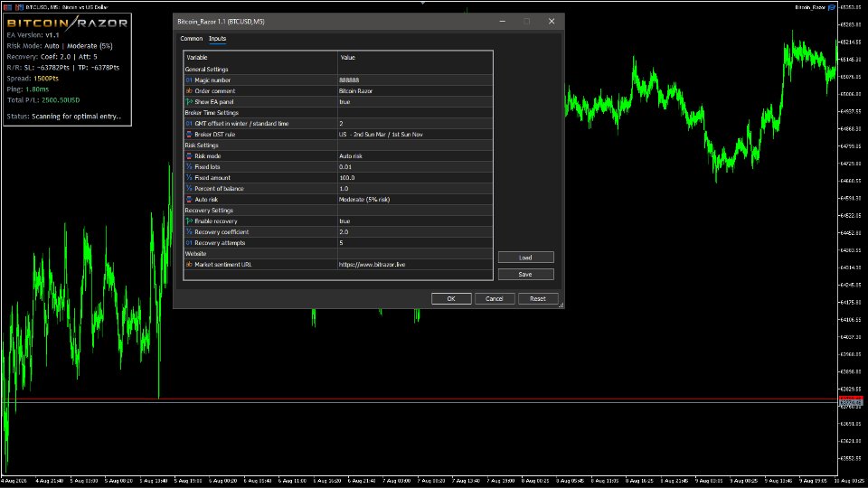Click the Recovery Coef 2.0 Att 5 line

(x=52, y=56)
